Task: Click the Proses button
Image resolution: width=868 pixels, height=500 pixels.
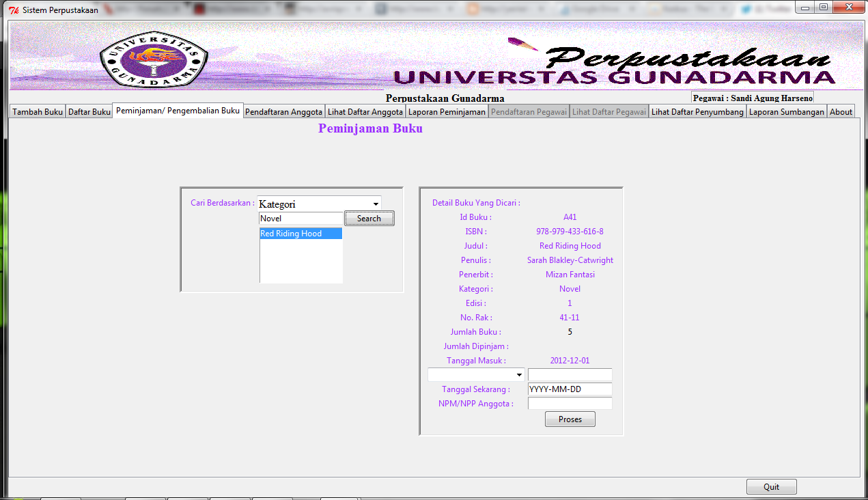Action: click(x=570, y=419)
